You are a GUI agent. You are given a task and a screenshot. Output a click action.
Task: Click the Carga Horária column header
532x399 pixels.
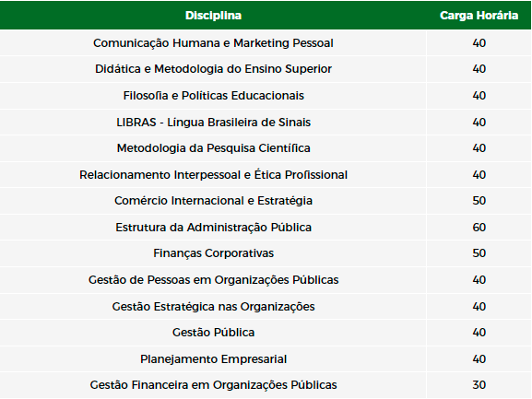[x=479, y=16]
